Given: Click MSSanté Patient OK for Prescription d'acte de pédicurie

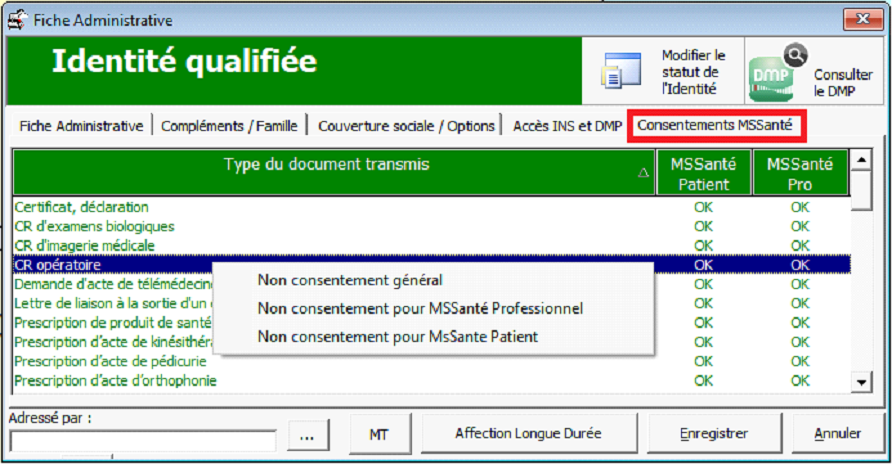Looking at the screenshot, I should 704,361.
